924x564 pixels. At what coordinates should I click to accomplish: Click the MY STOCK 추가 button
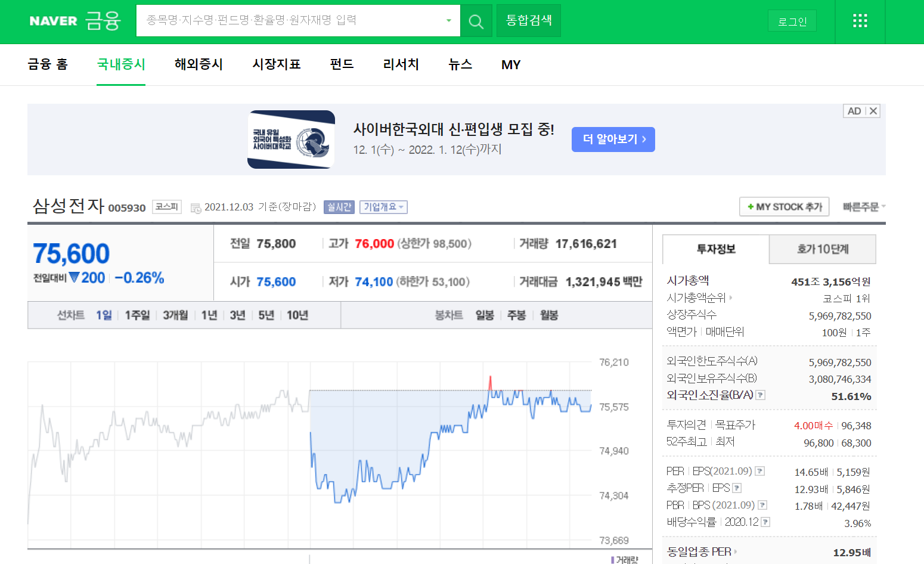tap(785, 207)
